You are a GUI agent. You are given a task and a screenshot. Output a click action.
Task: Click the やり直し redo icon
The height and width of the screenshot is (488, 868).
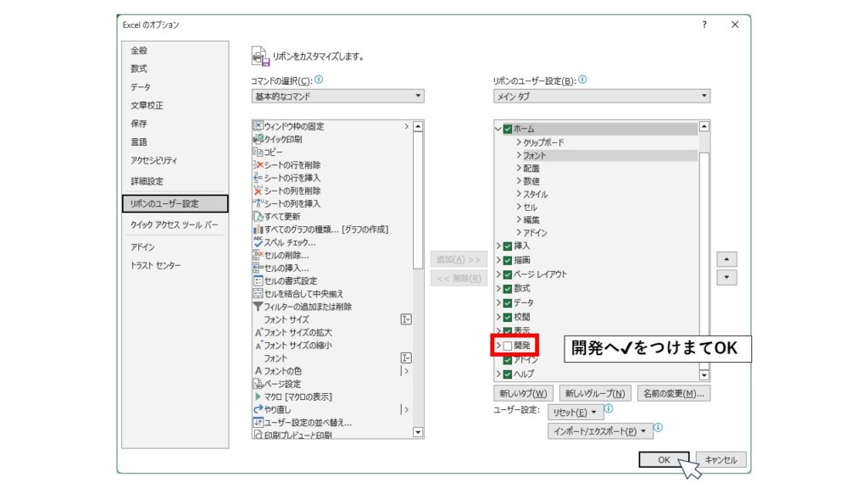click(259, 409)
